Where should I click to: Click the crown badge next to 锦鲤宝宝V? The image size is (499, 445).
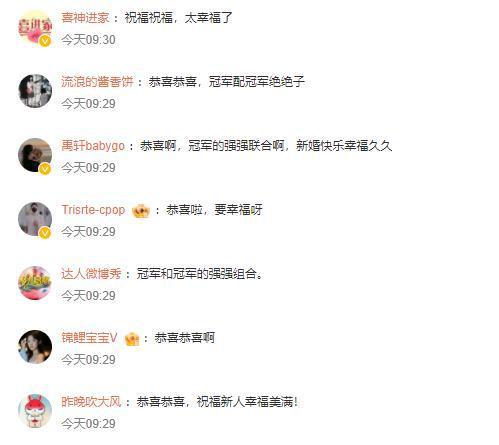(132, 339)
